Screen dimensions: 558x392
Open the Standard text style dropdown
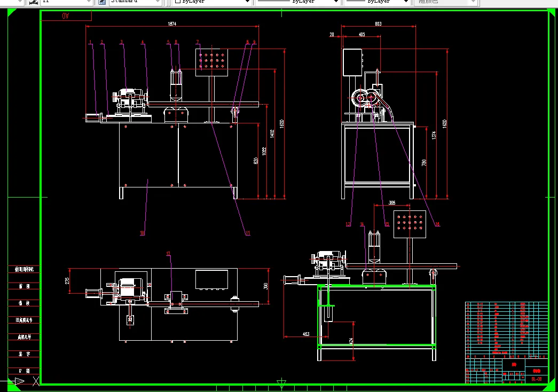(135, 2)
